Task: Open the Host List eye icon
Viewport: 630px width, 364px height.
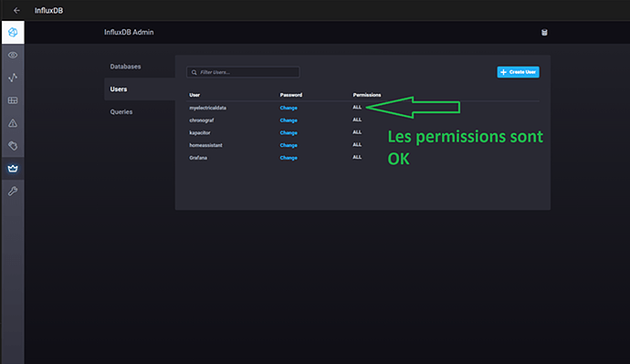Action: pyautogui.click(x=13, y=55)
